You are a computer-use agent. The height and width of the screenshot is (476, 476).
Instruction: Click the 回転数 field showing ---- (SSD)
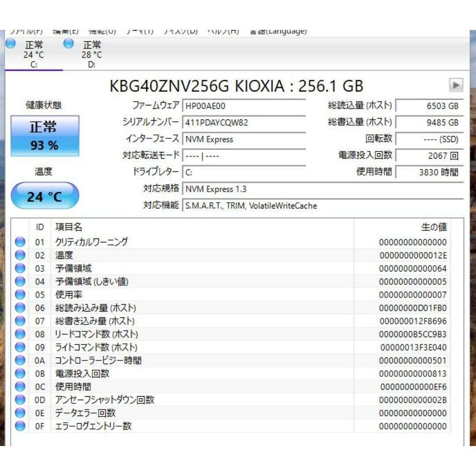tap(430, 139)
